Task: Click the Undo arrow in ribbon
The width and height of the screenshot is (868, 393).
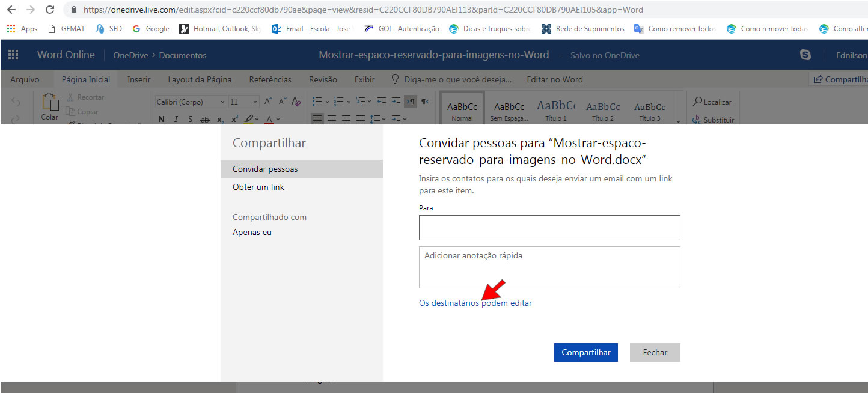Action: pyautogui.click(x=16, y=102)
